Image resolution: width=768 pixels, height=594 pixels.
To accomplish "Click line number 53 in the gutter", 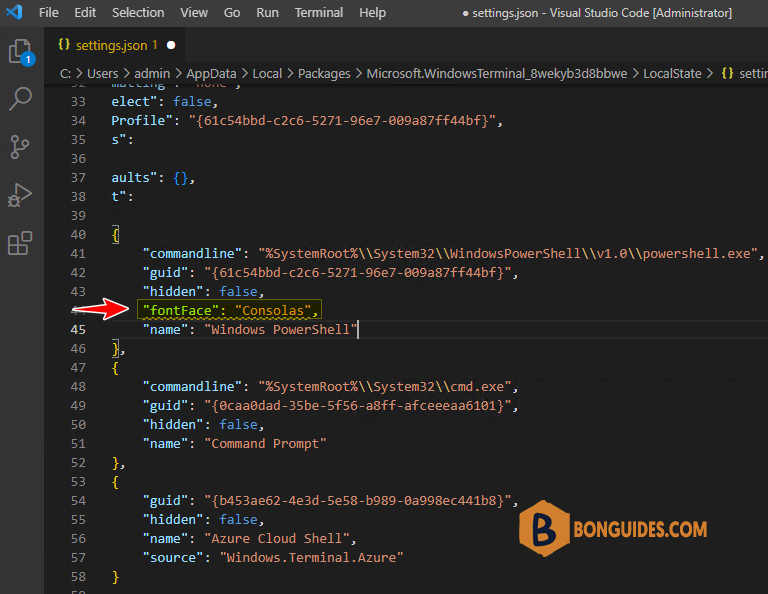I will click(78, 482).
